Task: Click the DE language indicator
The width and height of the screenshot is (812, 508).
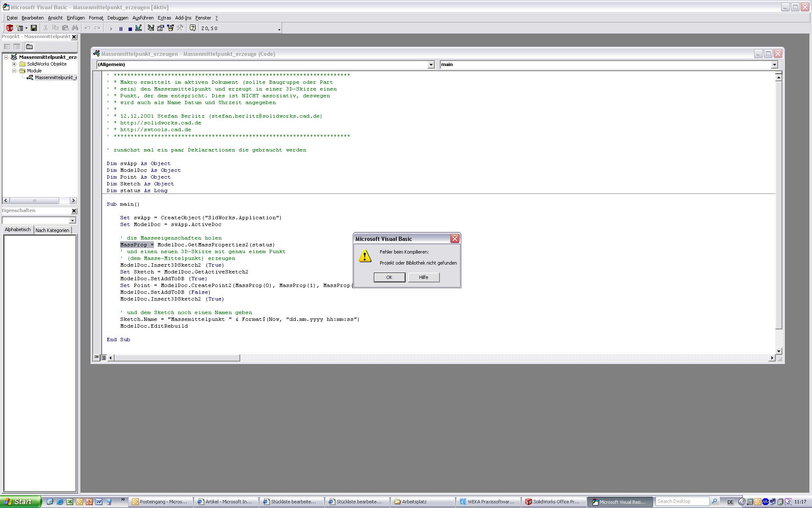Action: point(730,502)
